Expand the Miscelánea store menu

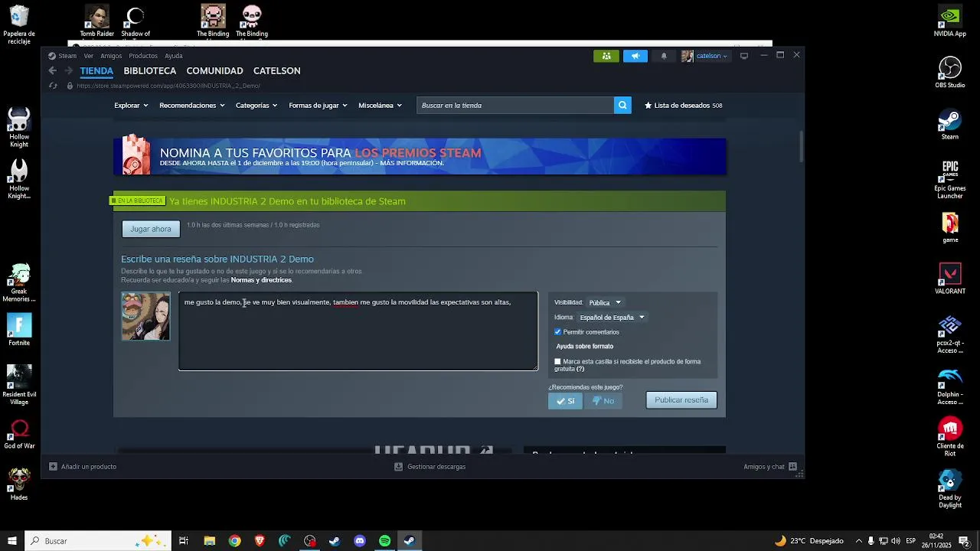[380, 105]
